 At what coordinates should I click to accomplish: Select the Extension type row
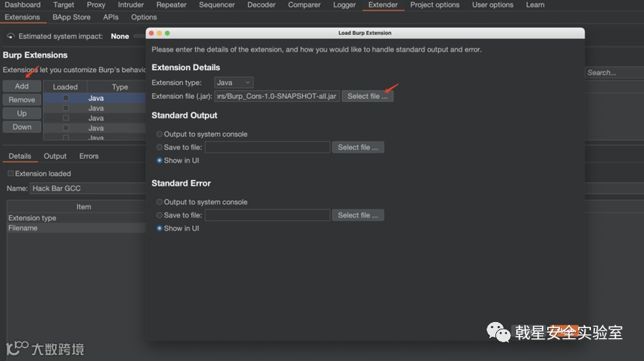[77, 218]
